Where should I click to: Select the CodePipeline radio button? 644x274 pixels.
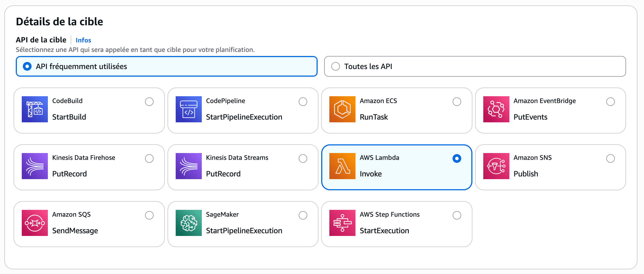[303, 102]
